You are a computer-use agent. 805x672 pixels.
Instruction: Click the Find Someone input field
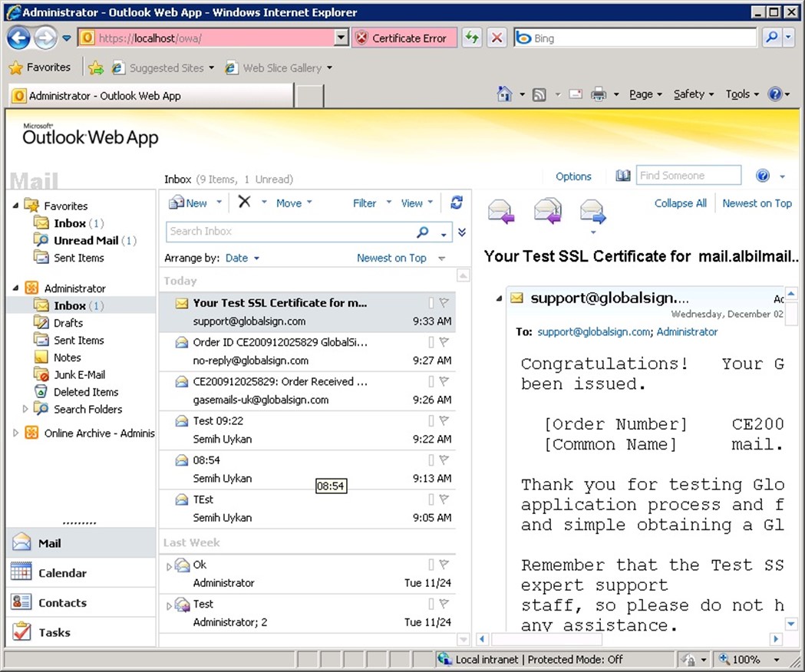point(688,176)
